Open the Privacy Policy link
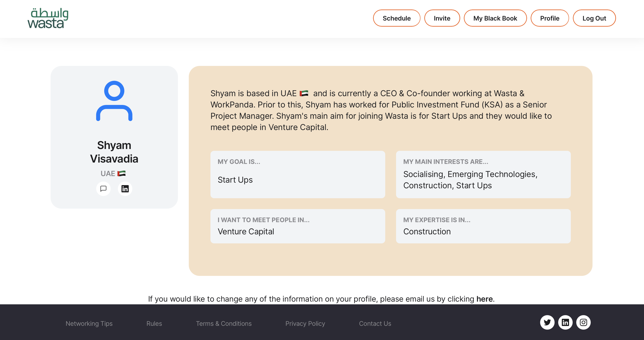Viewport: 644px width, 340px height. (305, 324)
